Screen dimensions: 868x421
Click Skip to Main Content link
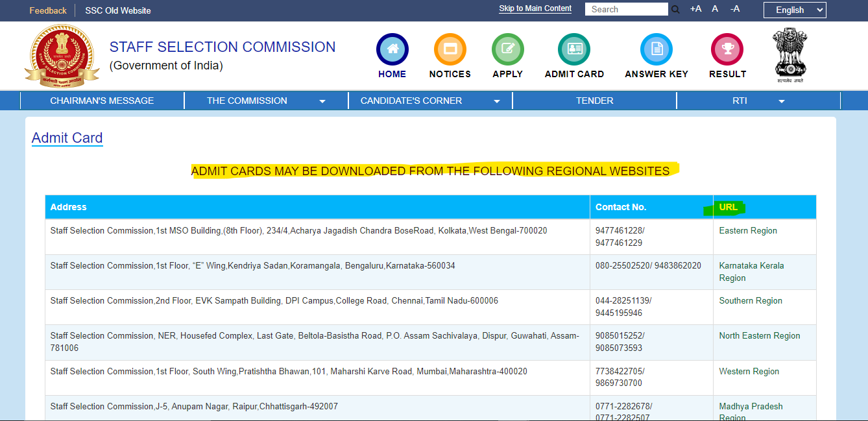tap(535, 8)
